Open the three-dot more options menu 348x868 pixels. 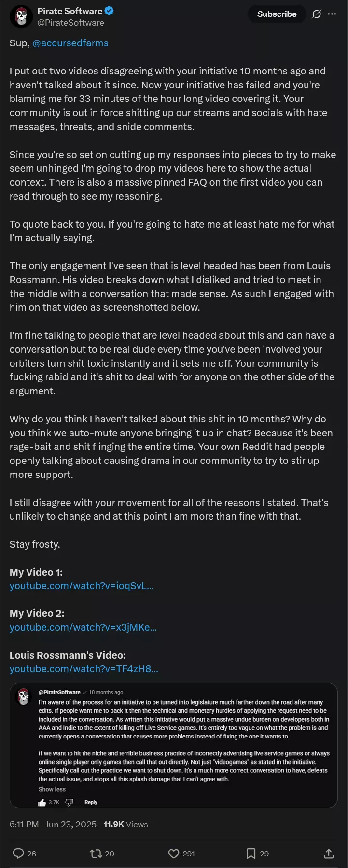[x=332, y=14]
